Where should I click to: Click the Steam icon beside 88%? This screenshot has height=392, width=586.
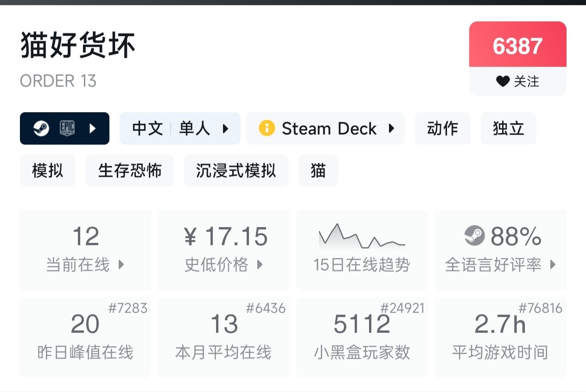(474, 236)
